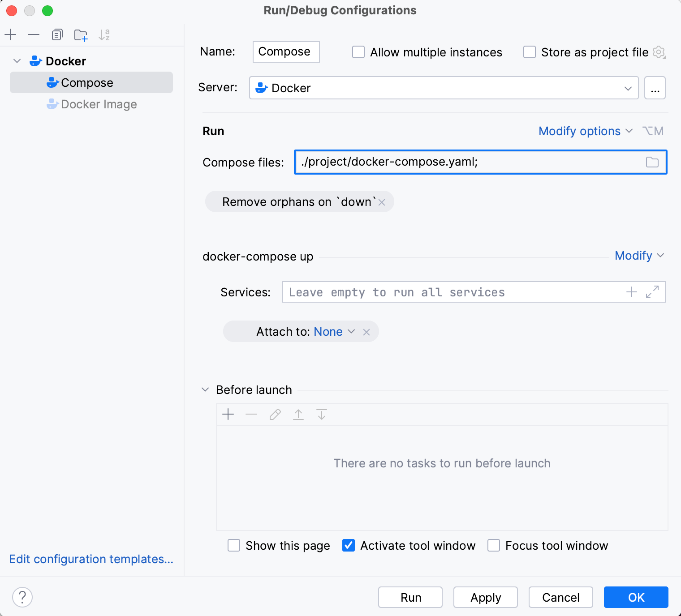Viewport: 681px width, 616px height.
Task: Browse for a compose file
Action: coord(652,162)
